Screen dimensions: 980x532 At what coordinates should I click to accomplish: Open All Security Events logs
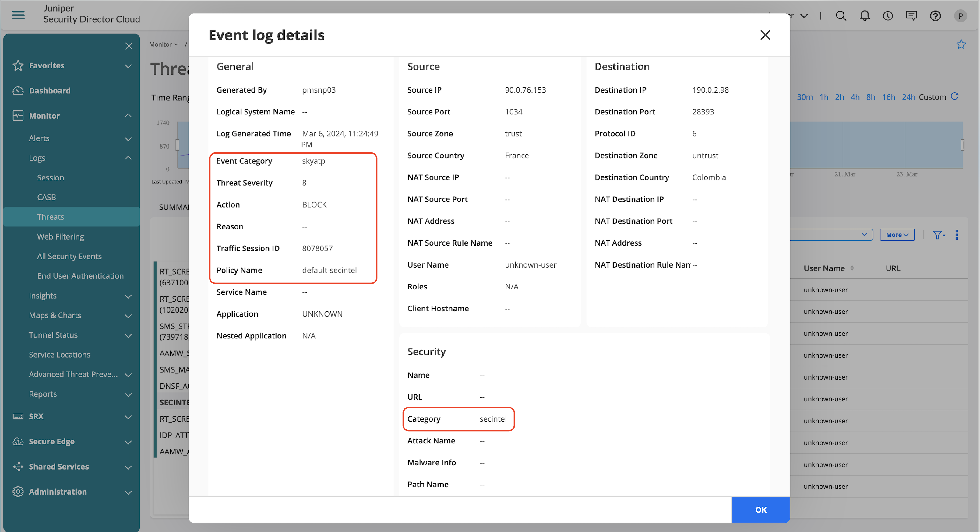click(x=69, y=256)
